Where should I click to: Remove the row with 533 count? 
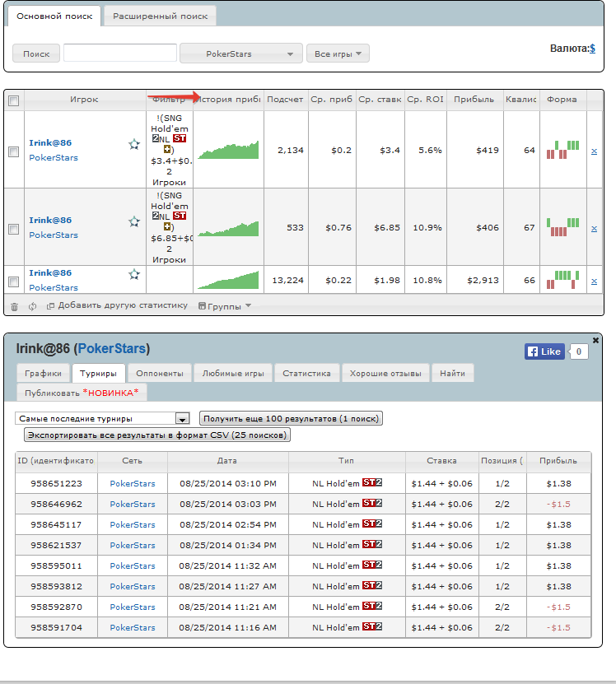click(x=594, y=229)
